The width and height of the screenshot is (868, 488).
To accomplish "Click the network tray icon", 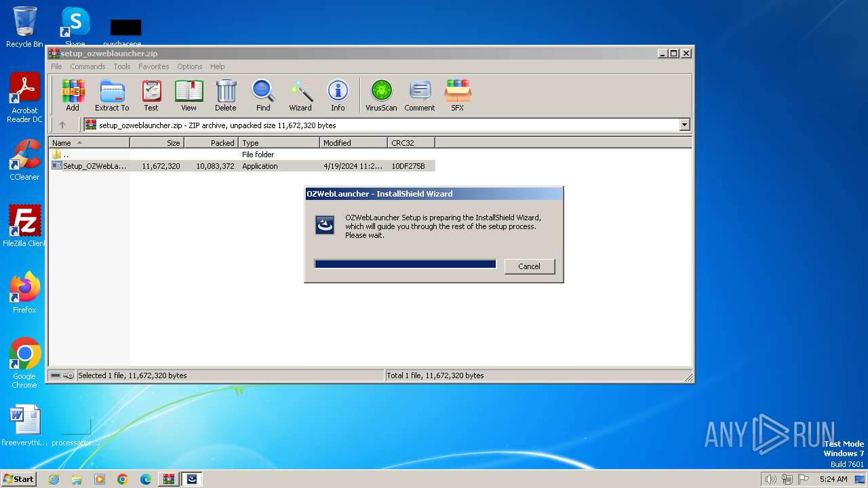I will pos(787,479).
